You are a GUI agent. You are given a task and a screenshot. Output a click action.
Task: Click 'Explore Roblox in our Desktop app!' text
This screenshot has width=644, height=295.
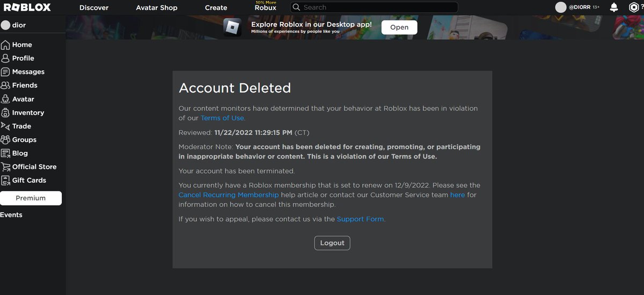point(311,24)
